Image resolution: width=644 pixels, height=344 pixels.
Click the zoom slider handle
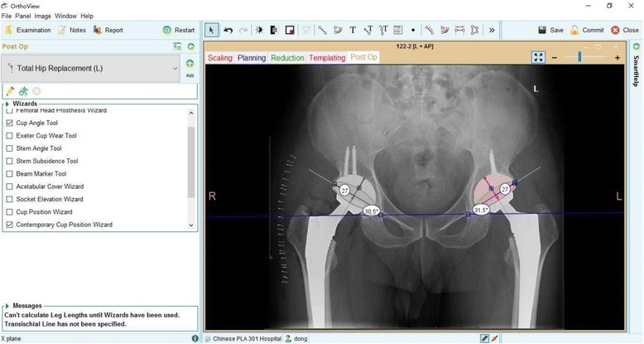(579, 57)
